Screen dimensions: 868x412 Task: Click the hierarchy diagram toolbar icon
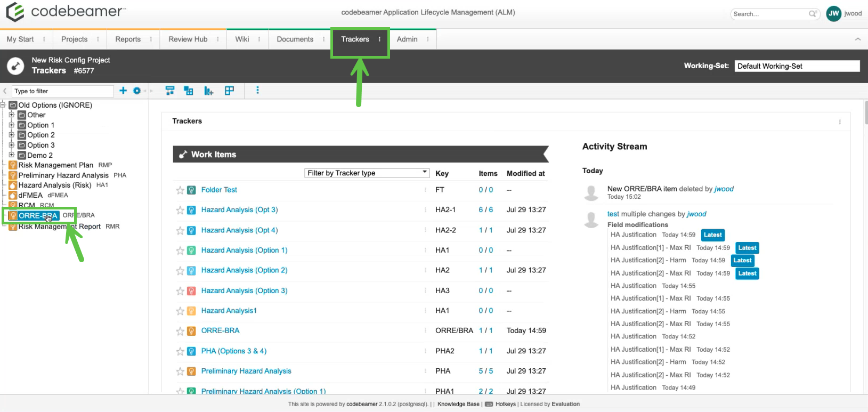coord(170,91)
